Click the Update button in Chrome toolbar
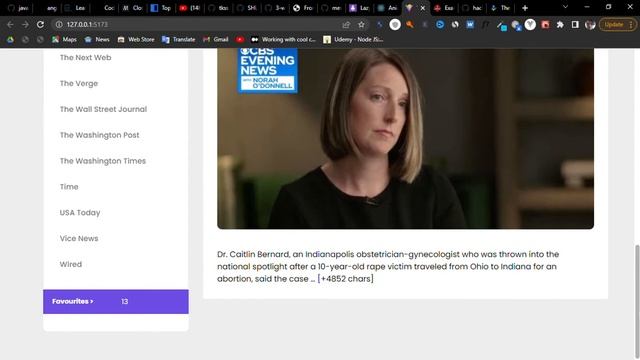Image resolution: width=640 pixels, height=360 pixels. [618, 24]
